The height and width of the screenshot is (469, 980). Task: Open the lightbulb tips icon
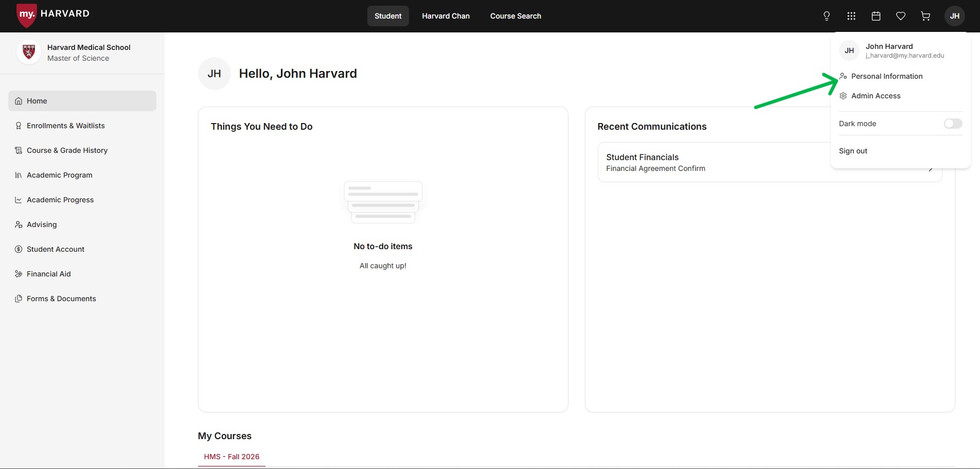(827, 16)
